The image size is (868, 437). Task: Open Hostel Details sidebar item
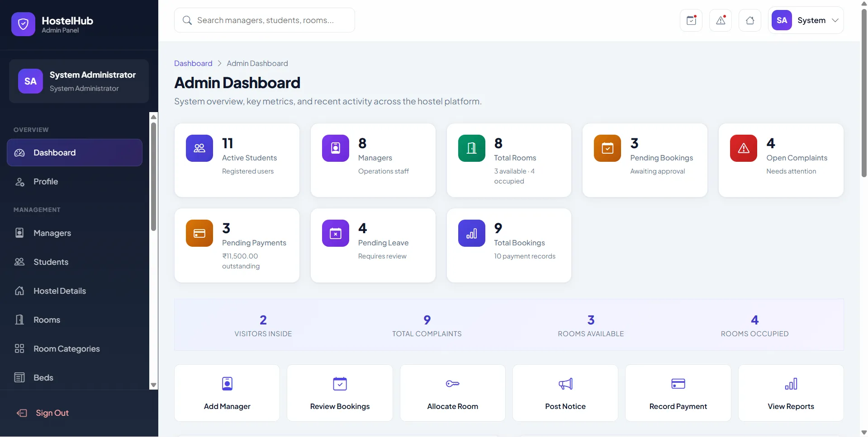click(75, 291)
